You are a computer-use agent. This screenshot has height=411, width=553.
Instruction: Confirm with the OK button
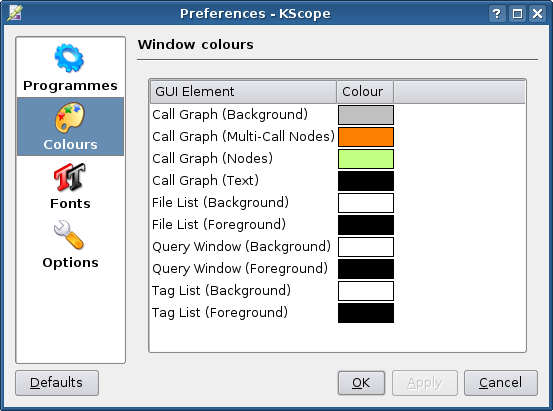tap(361, 383)
